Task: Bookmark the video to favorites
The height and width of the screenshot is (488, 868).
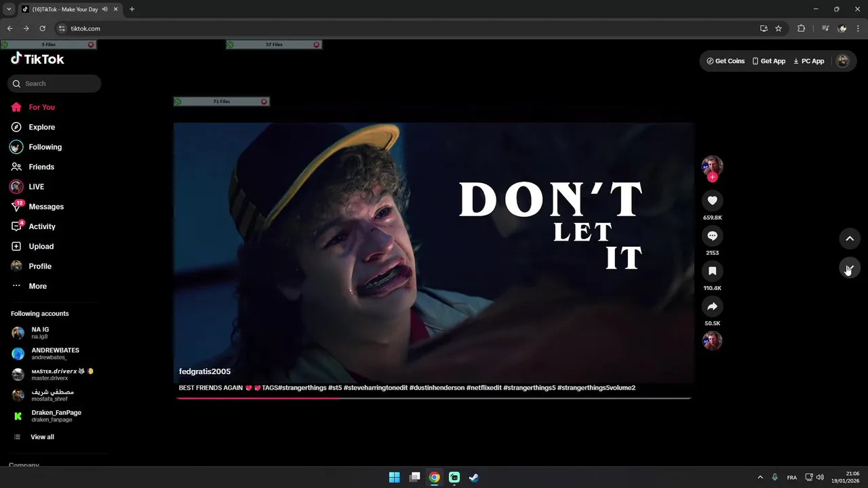Action: coord(712,270)
